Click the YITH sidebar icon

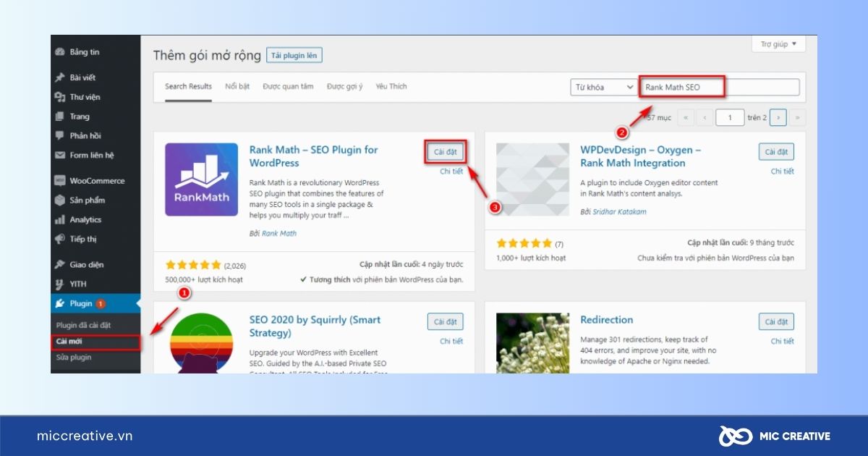[60, 284]
